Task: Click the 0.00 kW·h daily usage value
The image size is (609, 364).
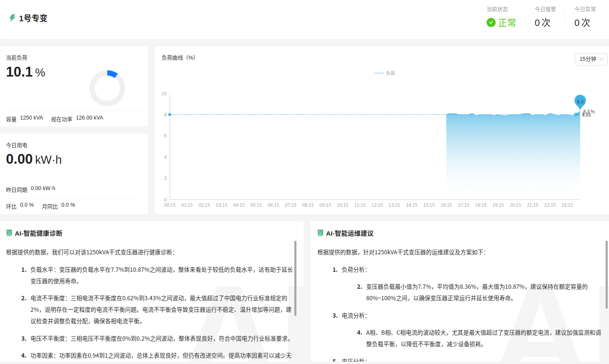Action: [34, 159]
